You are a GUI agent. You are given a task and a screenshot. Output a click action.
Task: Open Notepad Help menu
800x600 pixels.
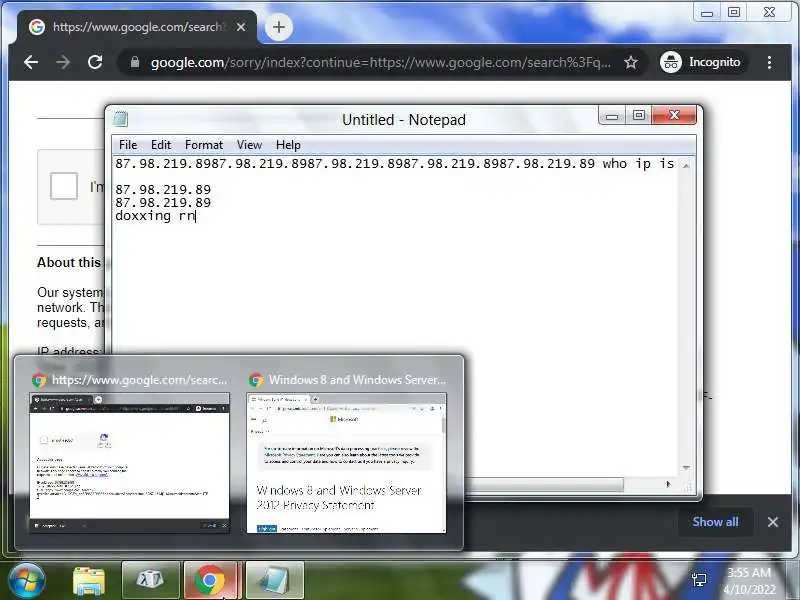[288, 145]
